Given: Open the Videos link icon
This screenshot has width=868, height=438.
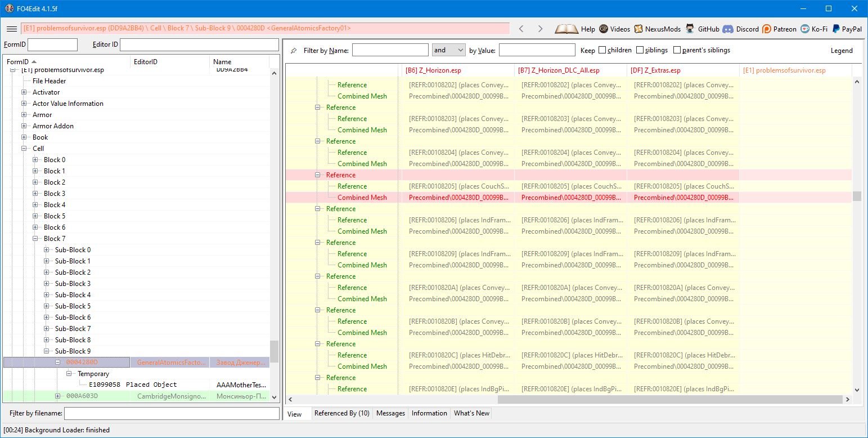Looking at the screenshot, I should pyautogui.click(x=604, y=29).
